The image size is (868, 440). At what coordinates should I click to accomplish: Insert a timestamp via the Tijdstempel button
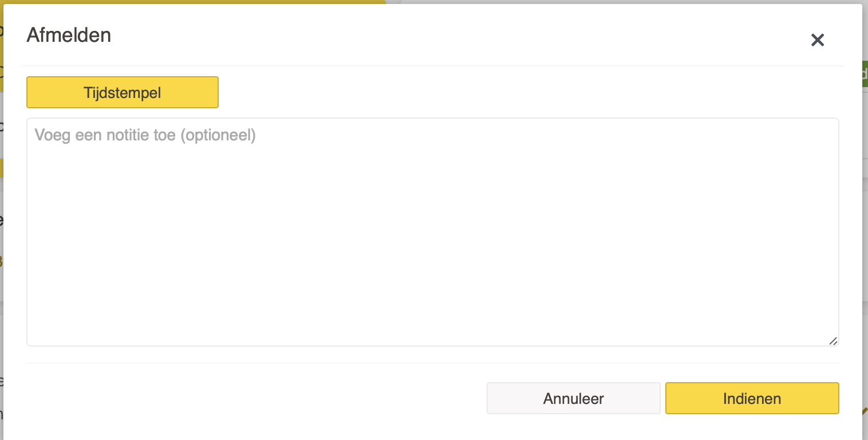click(123, 92)
